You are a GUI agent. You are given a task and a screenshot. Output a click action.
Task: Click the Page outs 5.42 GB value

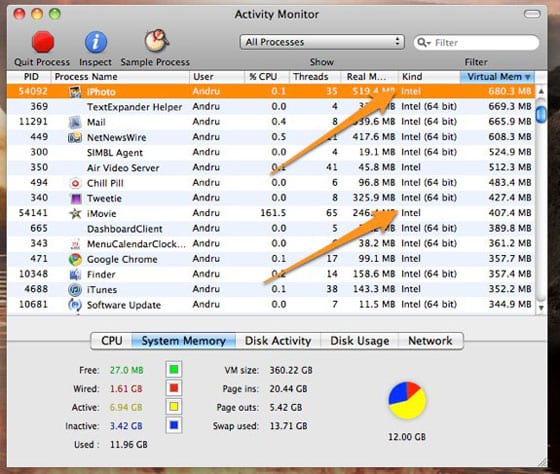[x=286, y=407]
